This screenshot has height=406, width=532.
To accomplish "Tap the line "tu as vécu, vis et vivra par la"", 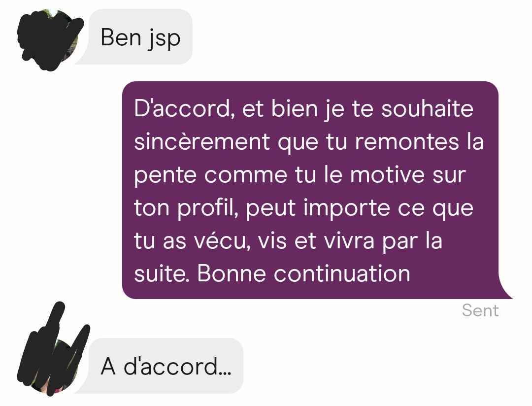I will tap(288, 240).
